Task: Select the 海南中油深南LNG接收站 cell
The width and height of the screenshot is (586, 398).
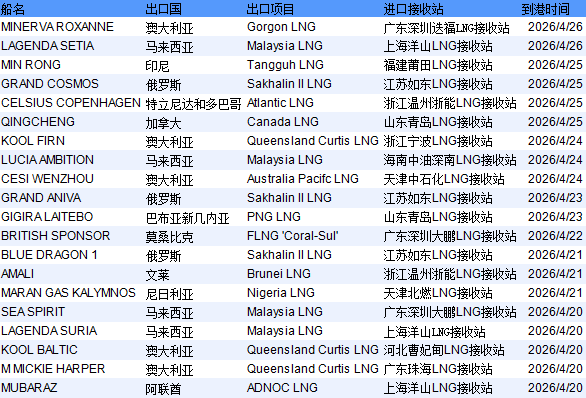Action: pyautogui.click(x=450, y=161)
